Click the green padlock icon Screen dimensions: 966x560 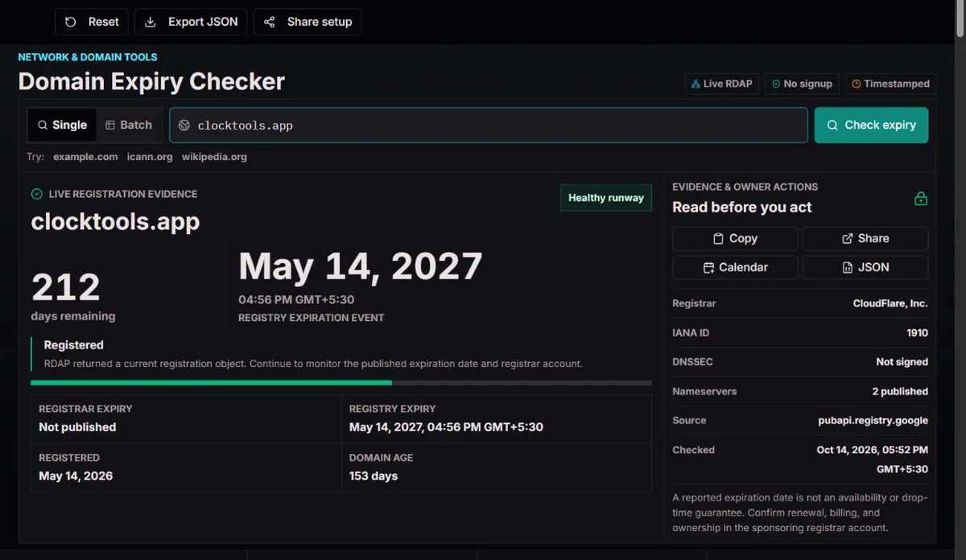921,198
